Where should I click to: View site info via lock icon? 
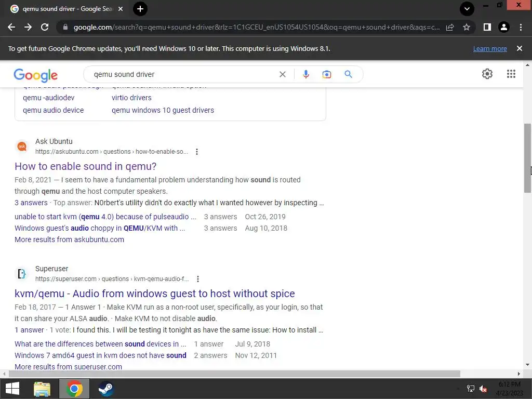coord(65,27)
